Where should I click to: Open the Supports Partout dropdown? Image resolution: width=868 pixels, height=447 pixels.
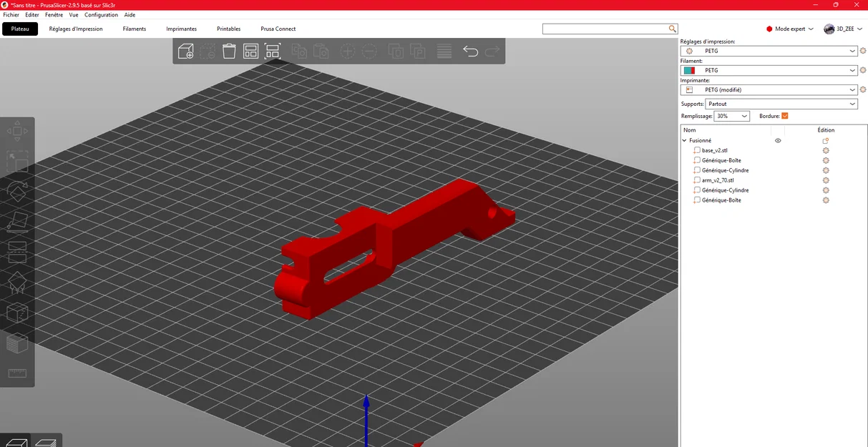[782, 104]
